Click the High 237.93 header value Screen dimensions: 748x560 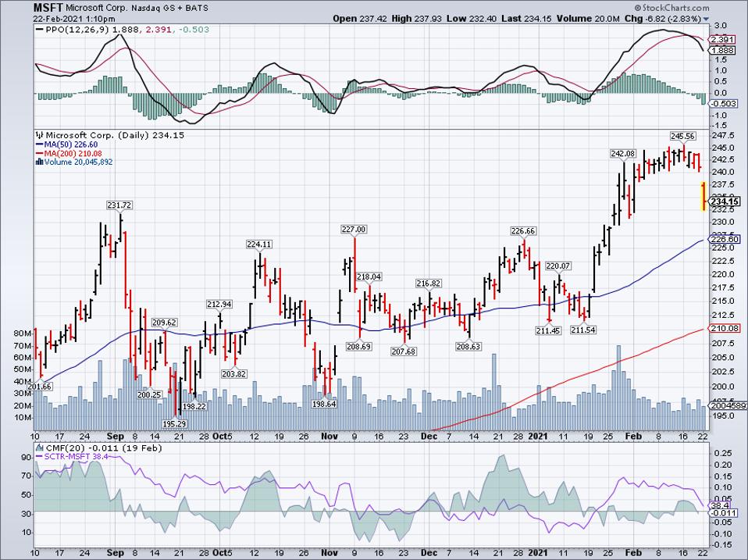[x=416, y=19]
